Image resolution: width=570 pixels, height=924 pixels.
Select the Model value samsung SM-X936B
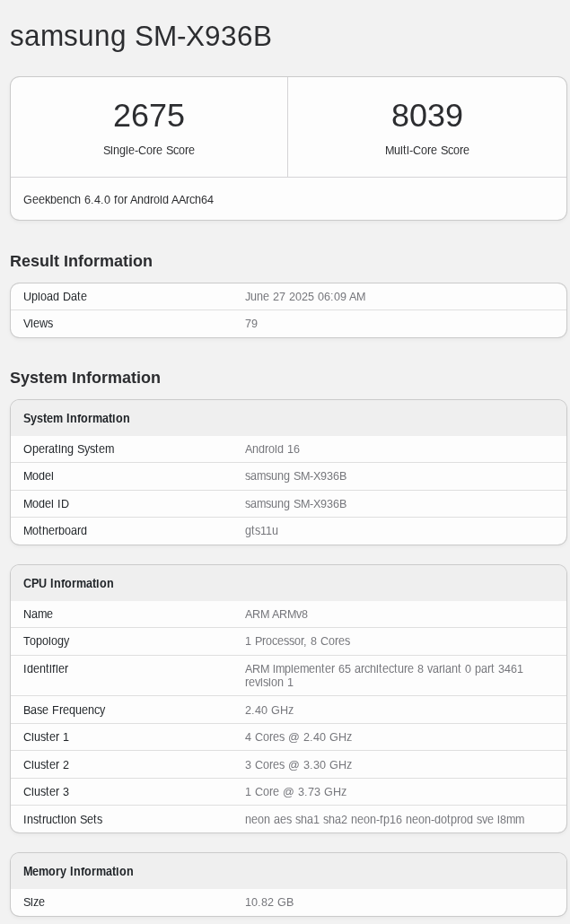[296, 476]
